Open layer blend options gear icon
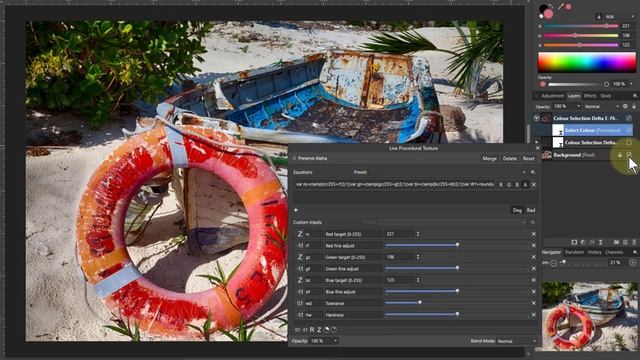 pyautogui.click(x=625, y=107)
